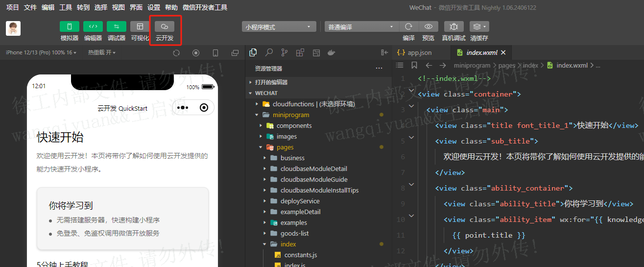The image size is (644, 267).
Task: Toggle the 调试器 debugger button
Action: click(117, 26)
